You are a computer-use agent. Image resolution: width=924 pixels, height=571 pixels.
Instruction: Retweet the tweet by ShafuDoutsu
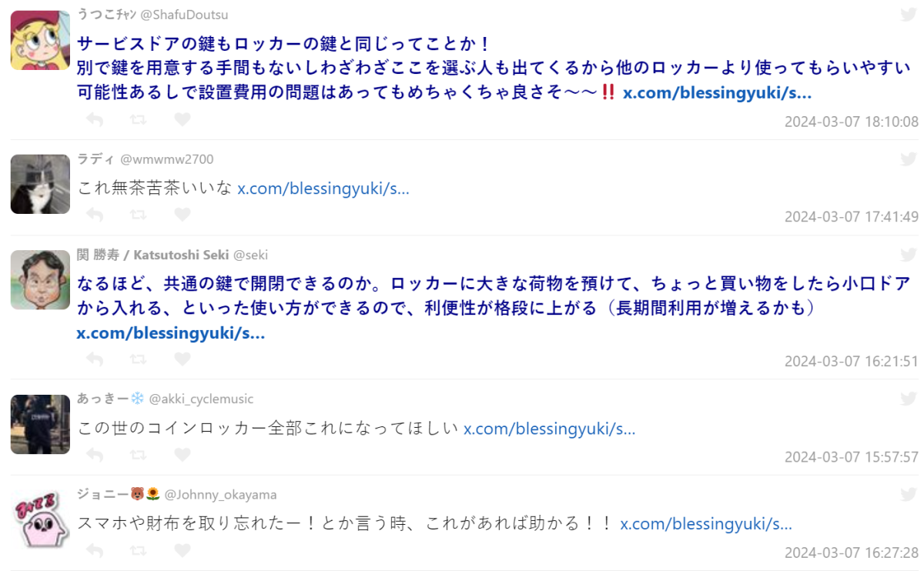tap(139, 119)
